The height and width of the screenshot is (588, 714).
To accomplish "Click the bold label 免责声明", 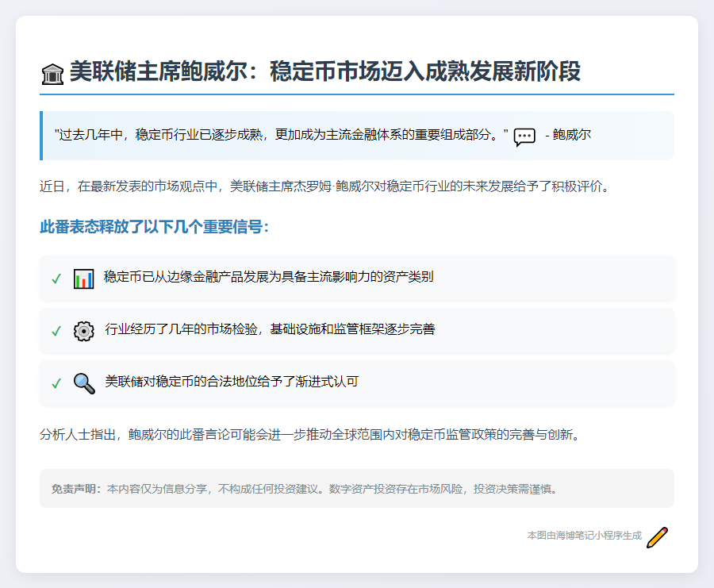I will point(76,489).
